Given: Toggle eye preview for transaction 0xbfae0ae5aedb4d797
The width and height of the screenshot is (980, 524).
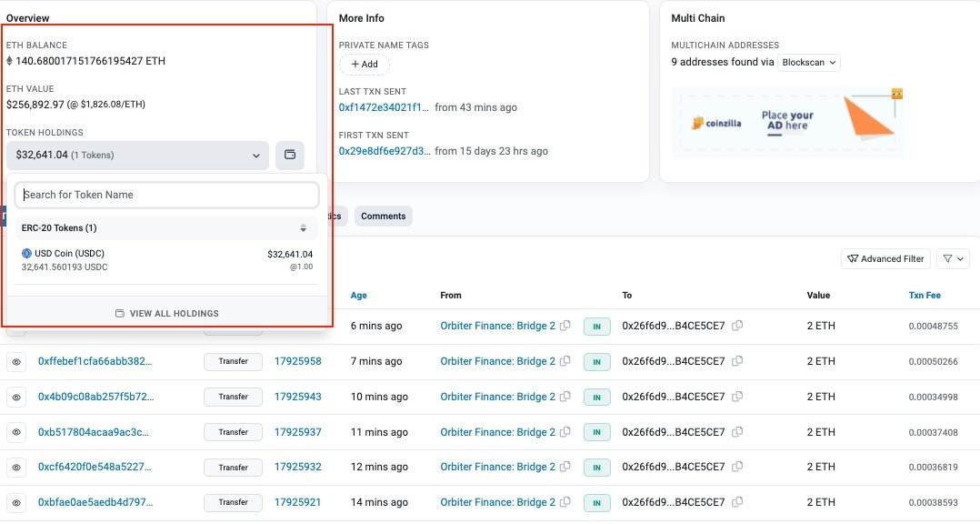Looking at the screenshot, I should 16,502.
